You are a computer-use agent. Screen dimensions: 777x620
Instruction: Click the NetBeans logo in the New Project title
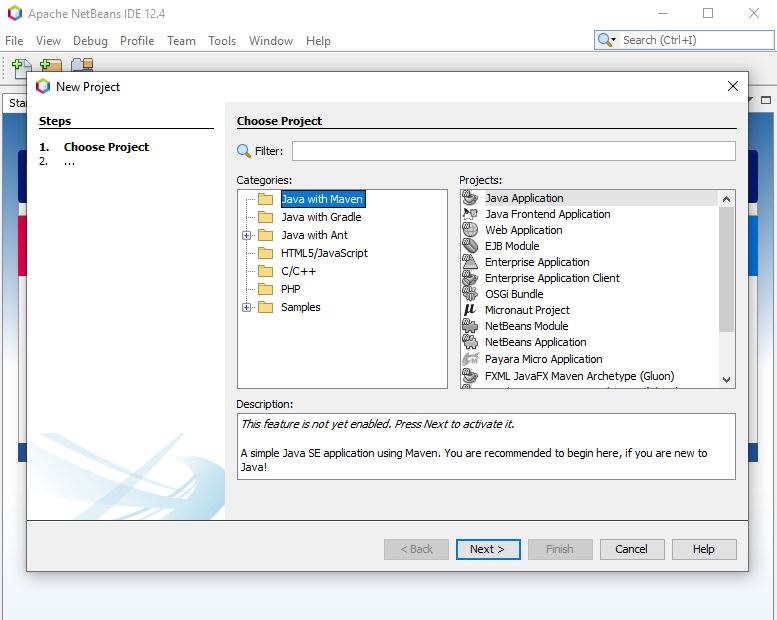tap(43, 86)
